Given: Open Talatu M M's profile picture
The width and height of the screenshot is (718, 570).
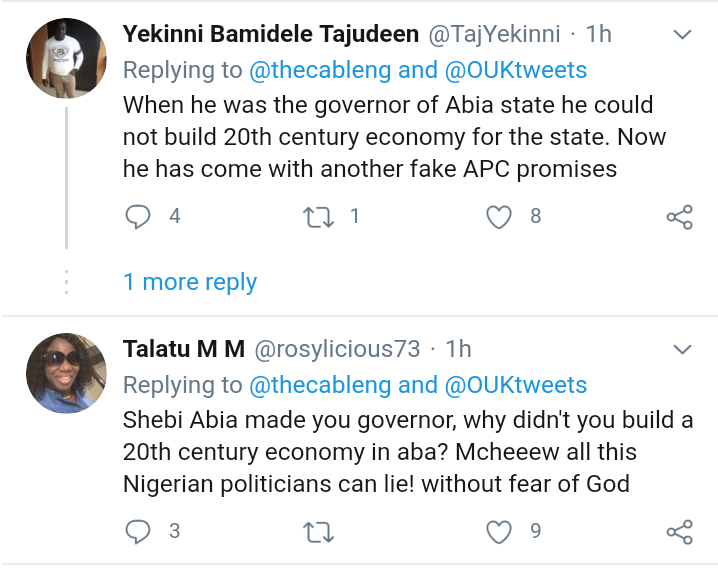Looking at the screenshot, I should click(66, 373).
